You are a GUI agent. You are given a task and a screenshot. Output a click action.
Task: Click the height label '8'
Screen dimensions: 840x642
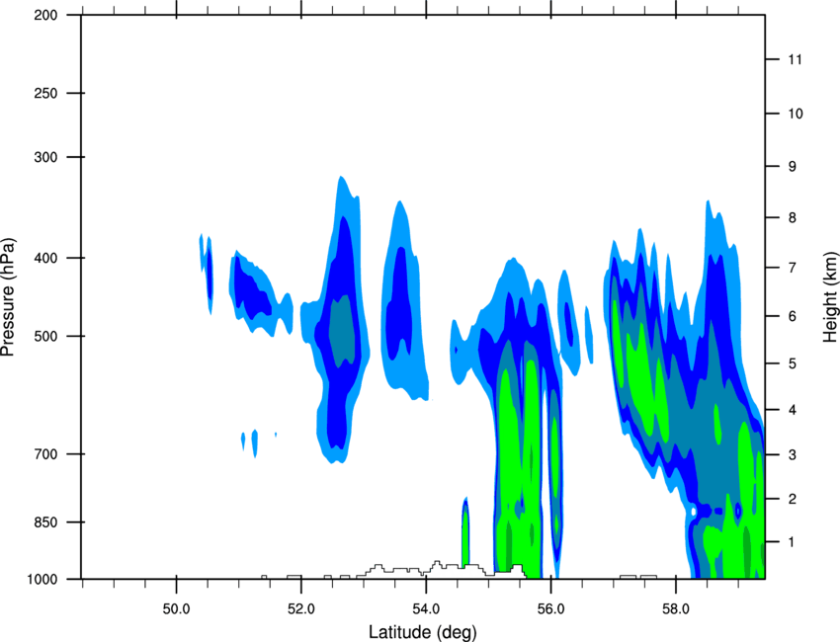coord(793,218)
